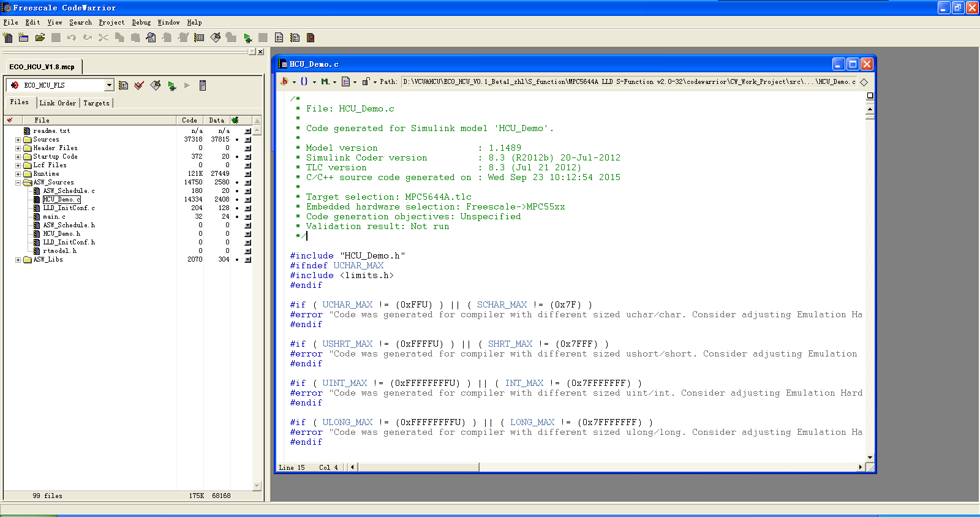Open the Search menu

coord(80,23)
